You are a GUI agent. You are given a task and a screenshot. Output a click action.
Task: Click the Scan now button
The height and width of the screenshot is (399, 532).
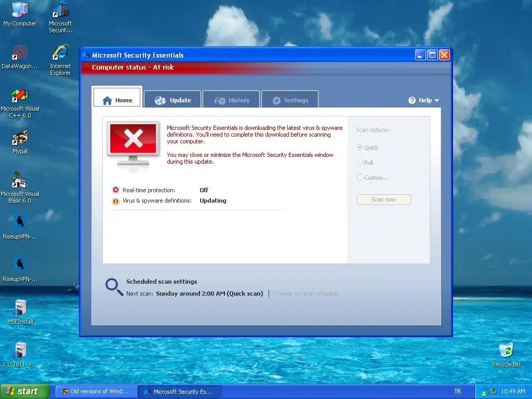[x=384, y=199]
